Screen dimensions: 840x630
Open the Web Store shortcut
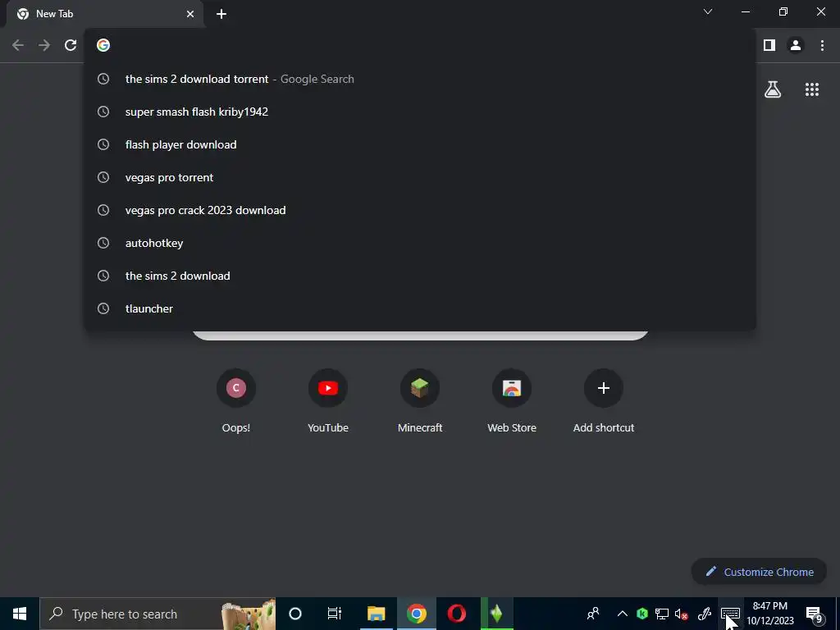pos(512,400)
